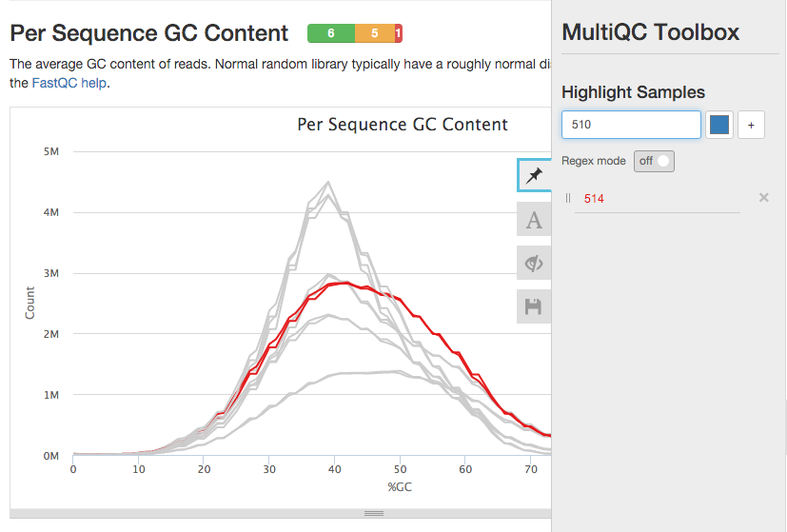Click the orange warning badge showing 5
The height and width of the screenshot is (532, 787).
374,33
